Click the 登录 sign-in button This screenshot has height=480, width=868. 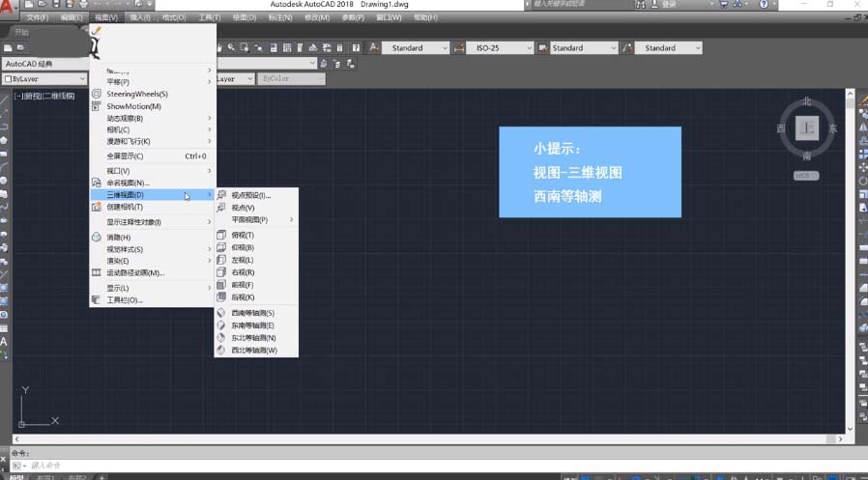pyautogui.click(x=669, y=4)
